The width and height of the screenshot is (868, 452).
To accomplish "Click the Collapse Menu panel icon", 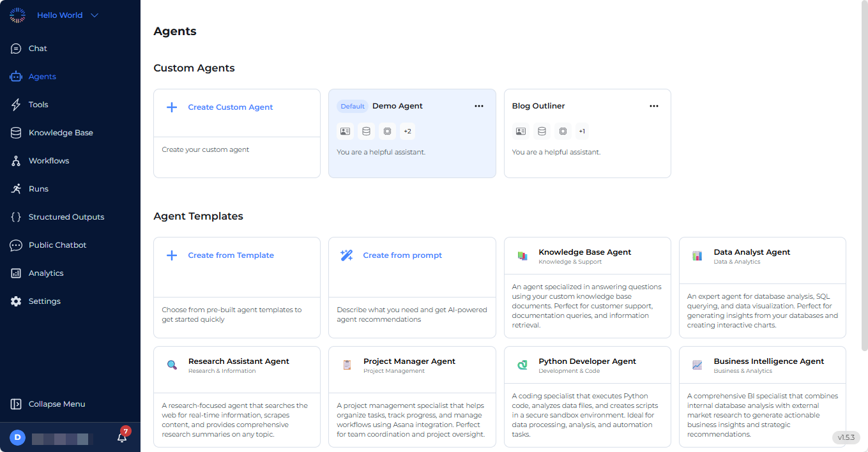I will [x=16, y=404].
